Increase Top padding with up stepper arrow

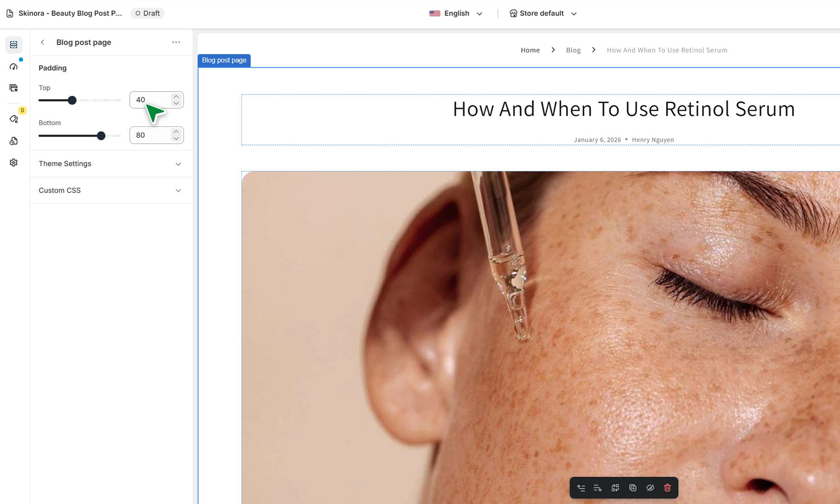pos(176,97)
